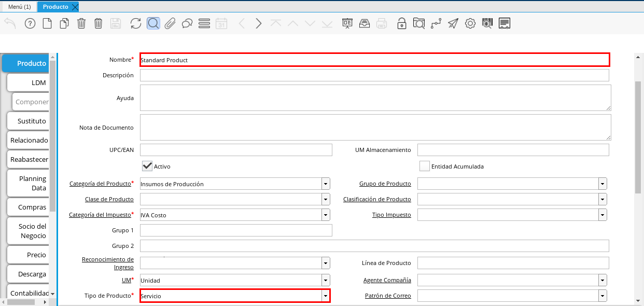Open Categoría del Impuesto dropdown
Image resolution: width=644 pixels, height=306 pixels.
326,215
